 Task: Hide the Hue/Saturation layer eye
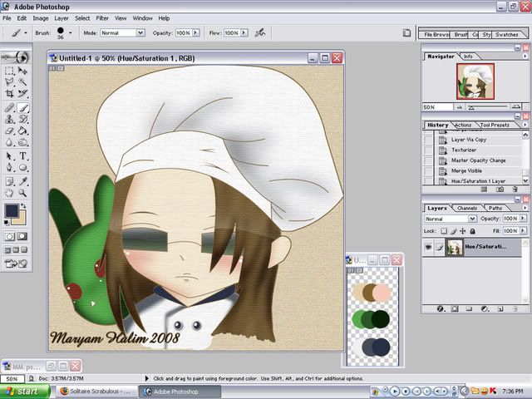tap(429, 247)
